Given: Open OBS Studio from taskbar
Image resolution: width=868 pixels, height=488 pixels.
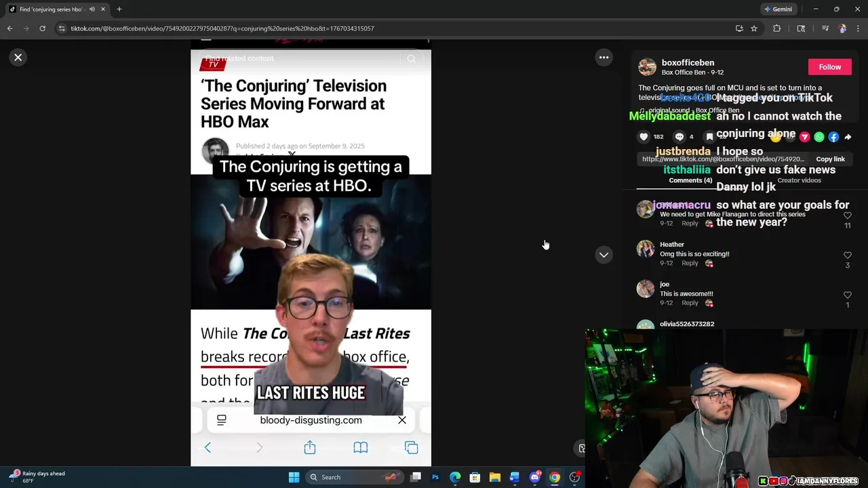Looking at the screenshot, I should click(574, 477).
